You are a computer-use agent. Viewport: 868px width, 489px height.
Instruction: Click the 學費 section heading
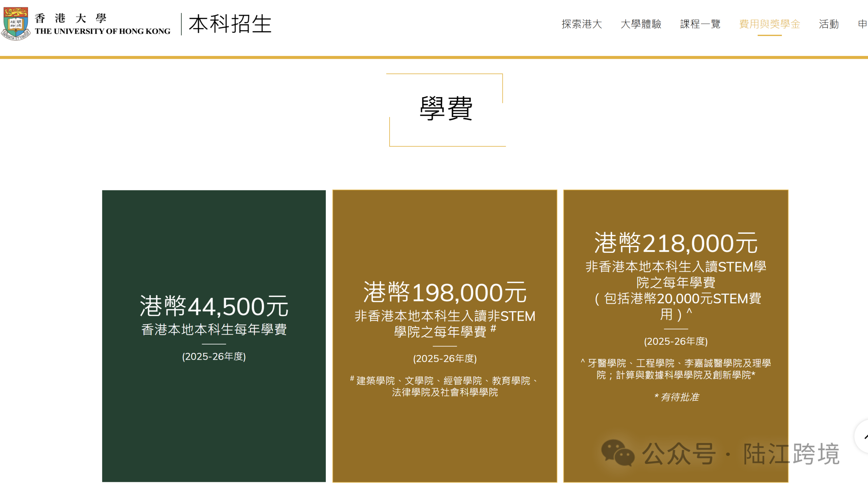[x=446, y=109]
